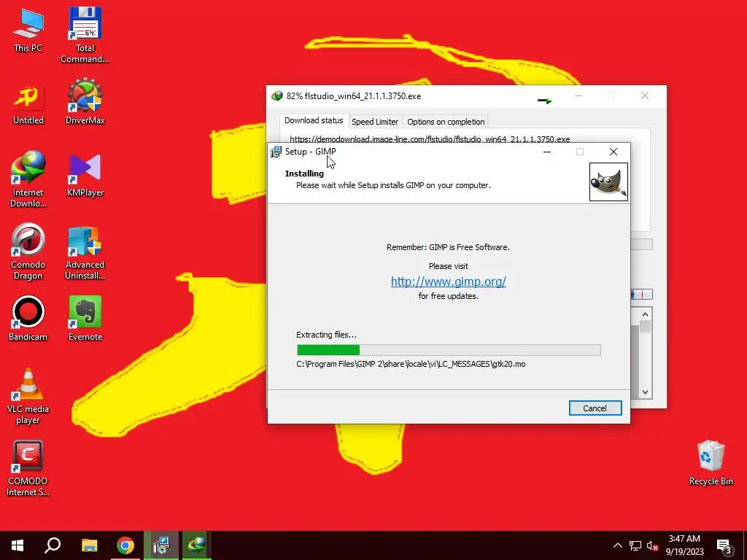Open File Explorer from taskbar
The width and height of the screenshot is (747, 560).
89,545
